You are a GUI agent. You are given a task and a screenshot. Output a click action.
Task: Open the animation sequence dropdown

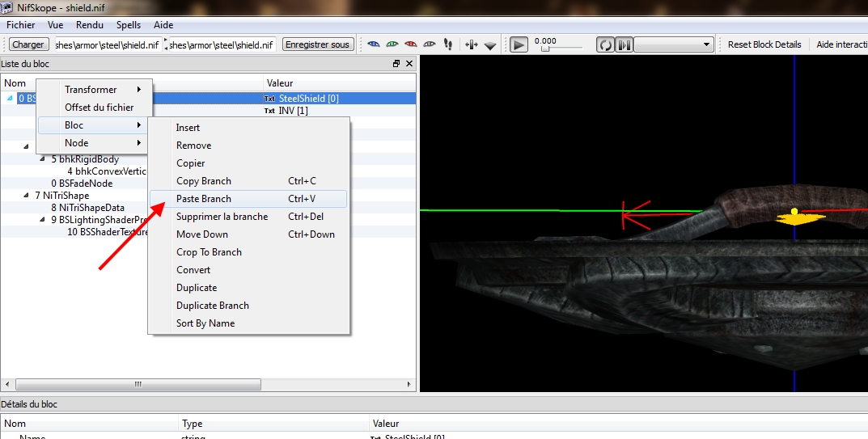pyautogui.click(x=674, y=44)
